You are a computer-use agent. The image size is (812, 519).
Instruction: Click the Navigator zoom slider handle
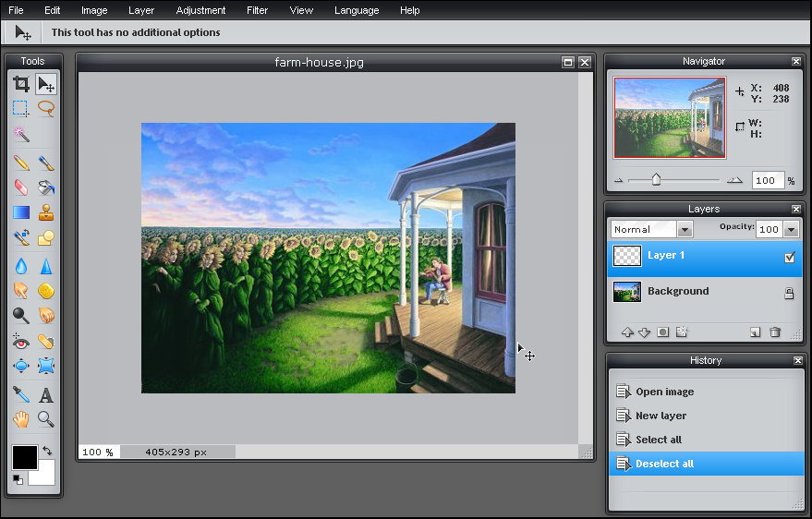(656, 179)
